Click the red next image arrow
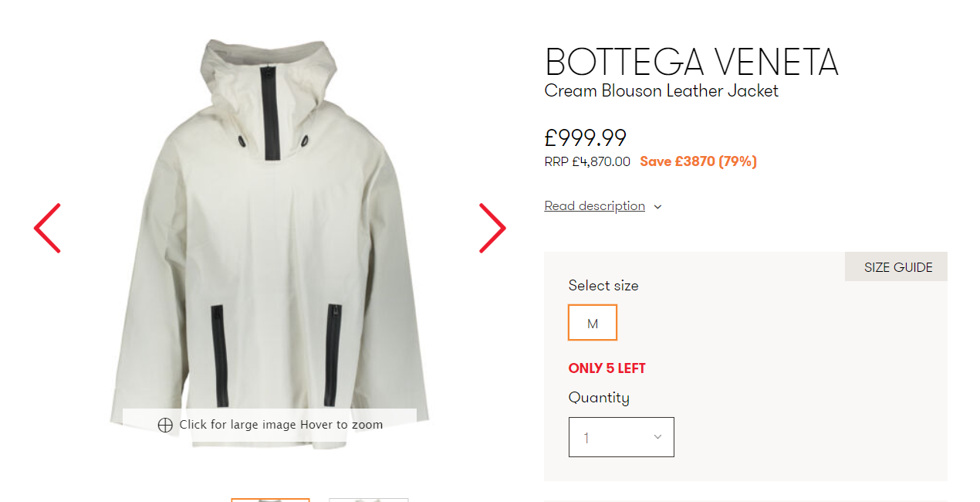Image resolution: width=980 pixels, height=502 pixels. (x=492, y=229)
